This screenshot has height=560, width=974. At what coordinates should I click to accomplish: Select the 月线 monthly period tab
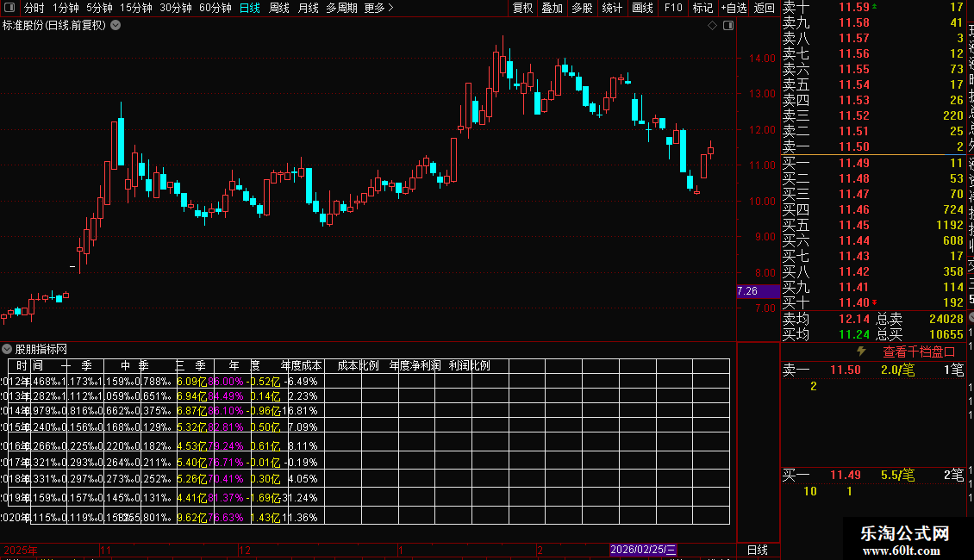(x=308, y=8)
